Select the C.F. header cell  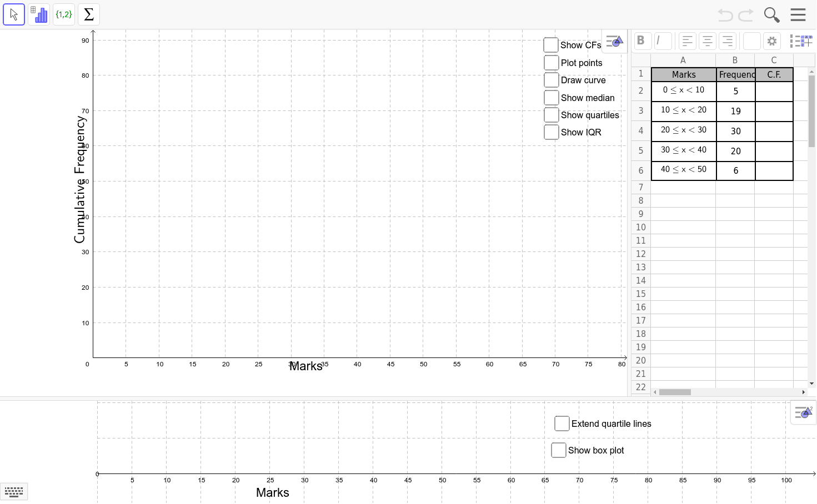click(x=774, y=74)
